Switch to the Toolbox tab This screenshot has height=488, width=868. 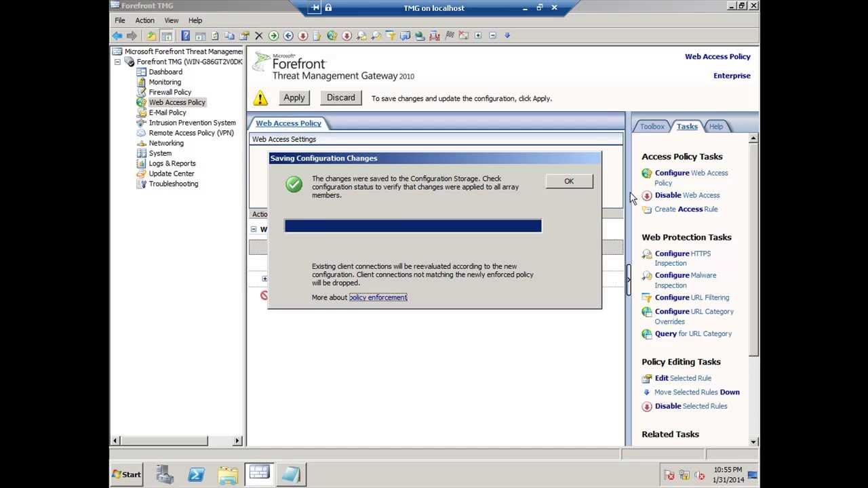(652, 127)
